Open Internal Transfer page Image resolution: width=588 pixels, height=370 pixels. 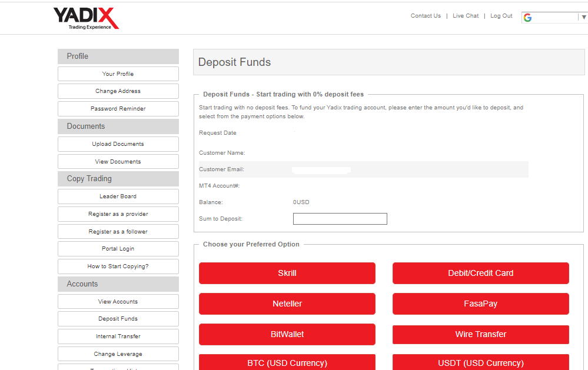click(x=118, y=336)
